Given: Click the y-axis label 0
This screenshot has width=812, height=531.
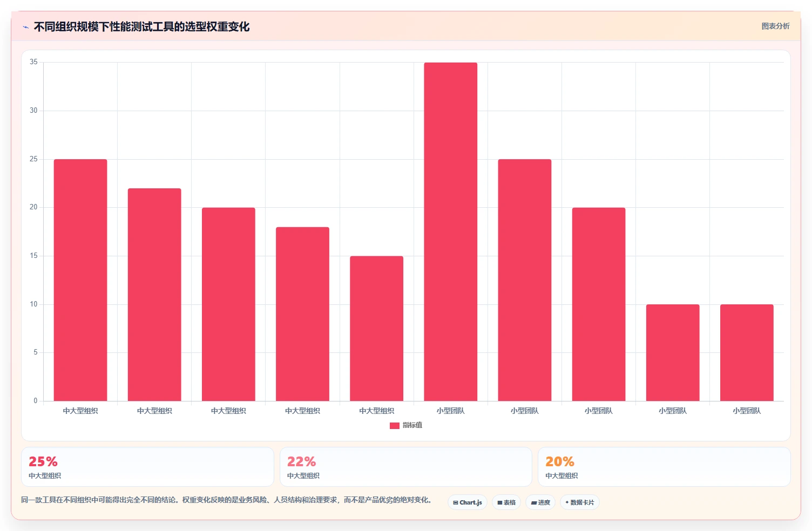Looking at the screenshot, I should coord(36,401).
